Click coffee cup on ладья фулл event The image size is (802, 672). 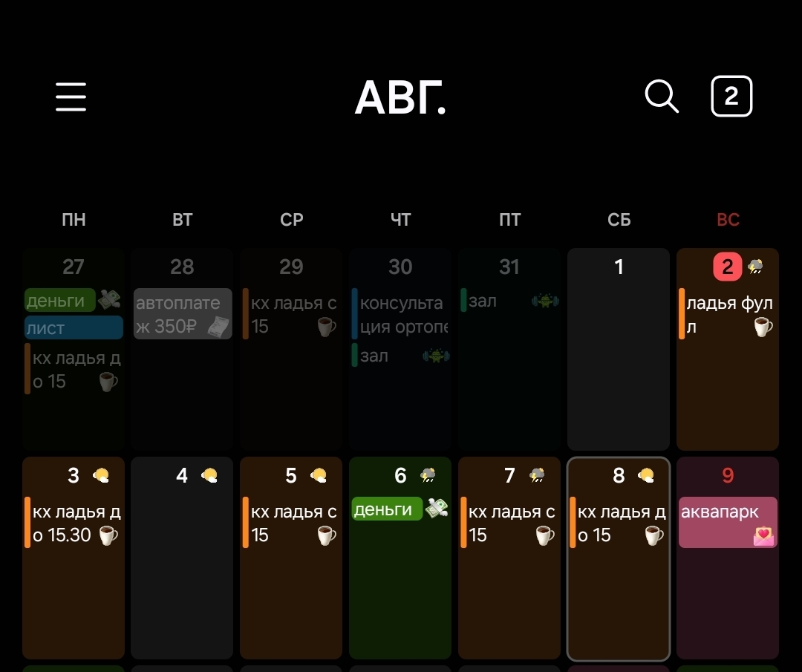pos(763,327)
